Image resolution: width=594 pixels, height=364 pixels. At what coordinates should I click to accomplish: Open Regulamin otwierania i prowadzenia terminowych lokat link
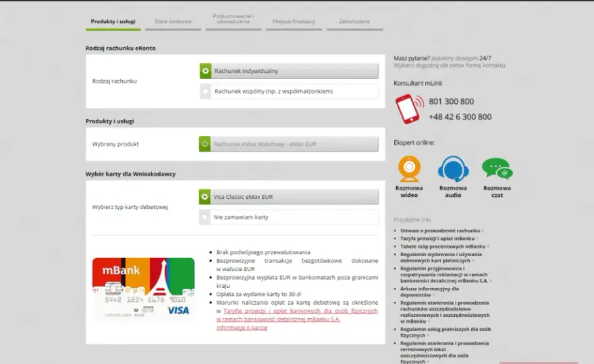coord(445,353)
